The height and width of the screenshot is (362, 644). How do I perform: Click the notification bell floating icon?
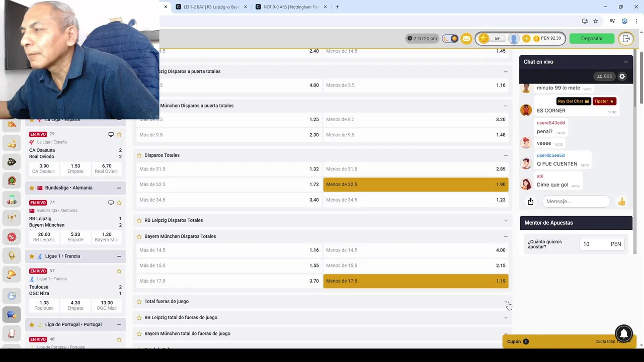(624, 334)
